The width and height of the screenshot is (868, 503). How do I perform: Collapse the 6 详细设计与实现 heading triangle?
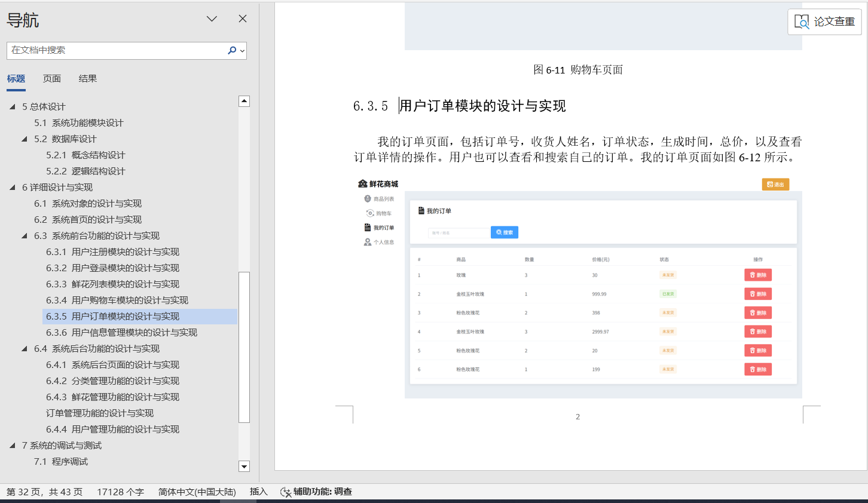click(x=13, y=187)
